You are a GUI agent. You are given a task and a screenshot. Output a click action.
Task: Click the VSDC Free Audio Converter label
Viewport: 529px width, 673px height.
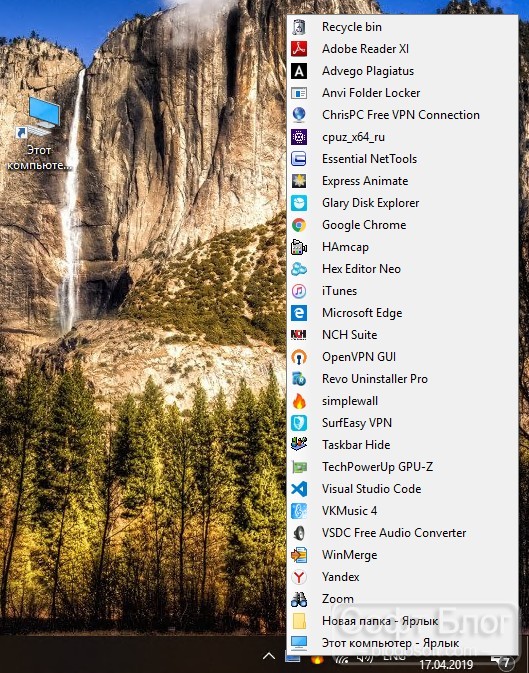pos(394,533)
